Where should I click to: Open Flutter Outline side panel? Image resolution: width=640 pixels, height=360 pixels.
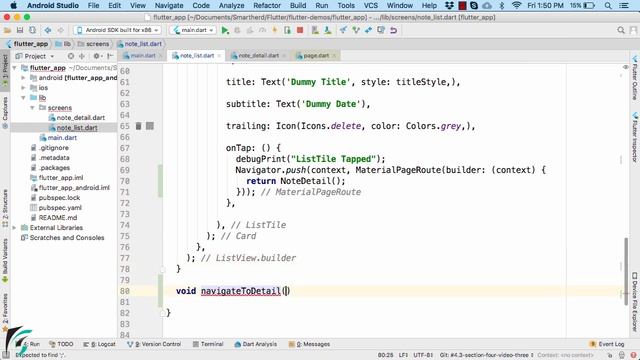[x=635, y=78]
